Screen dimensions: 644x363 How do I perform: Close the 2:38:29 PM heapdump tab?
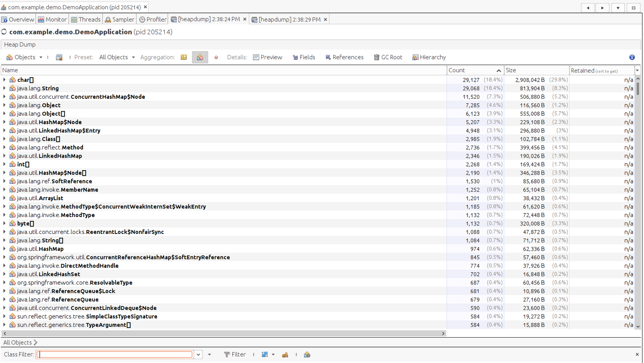(x=325, y=20)
